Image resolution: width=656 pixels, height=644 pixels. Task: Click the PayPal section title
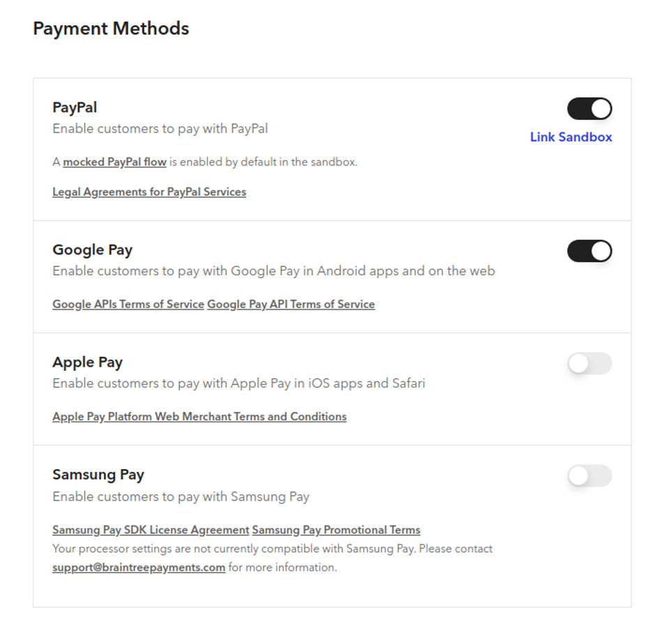[x=75, y=107]
